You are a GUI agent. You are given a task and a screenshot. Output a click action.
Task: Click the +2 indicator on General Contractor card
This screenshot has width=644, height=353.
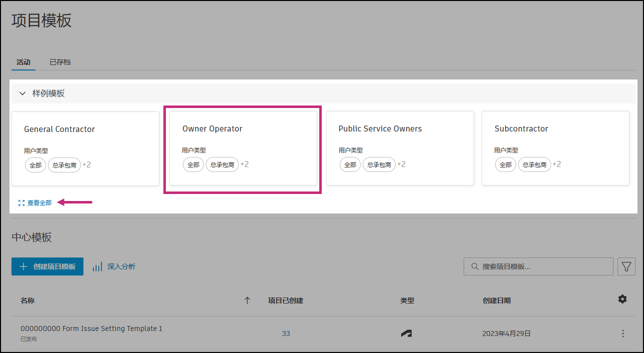click(x=87, y=164)
